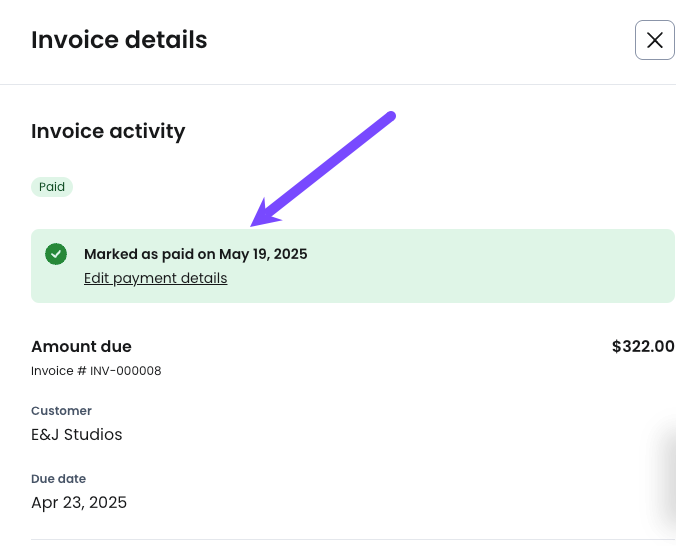Open the Edit payment details link
The image size is (676, 546).
pyautogui.click(x=156, y=278)
